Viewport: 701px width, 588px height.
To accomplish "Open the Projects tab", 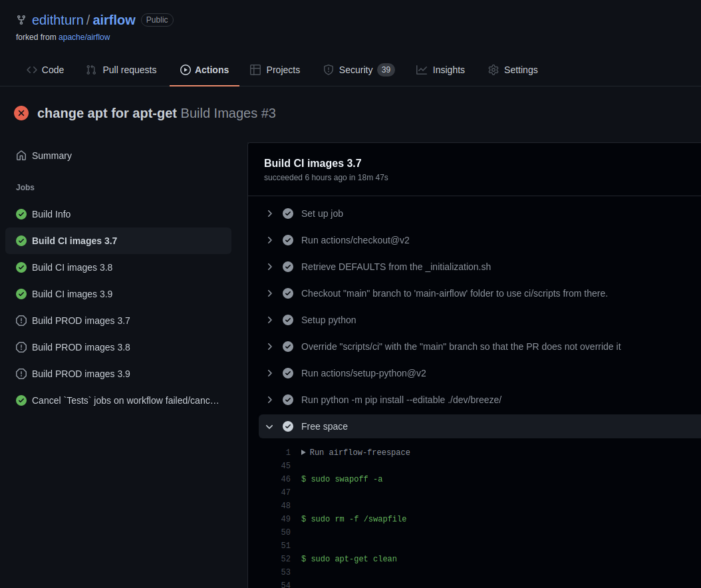I will point(275,70).
